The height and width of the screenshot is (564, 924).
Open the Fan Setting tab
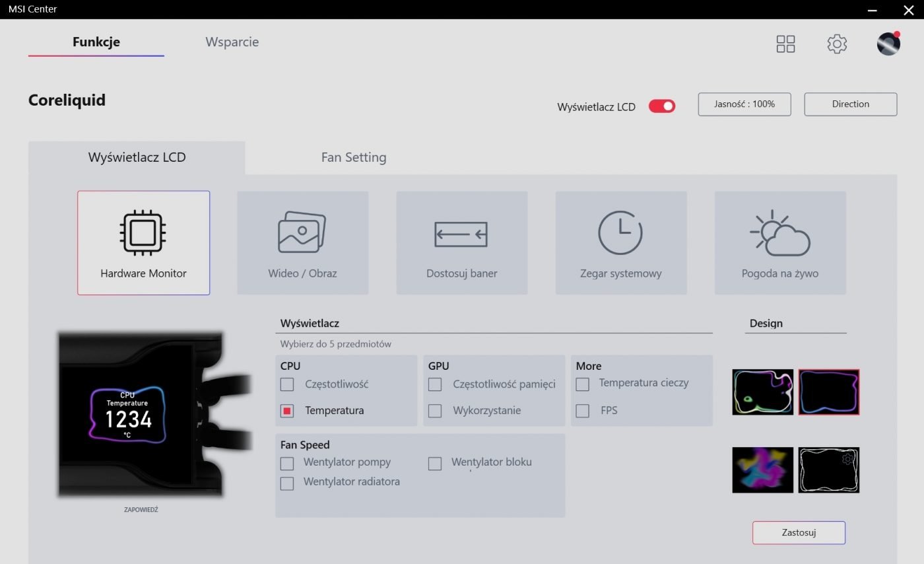(354, 157)
